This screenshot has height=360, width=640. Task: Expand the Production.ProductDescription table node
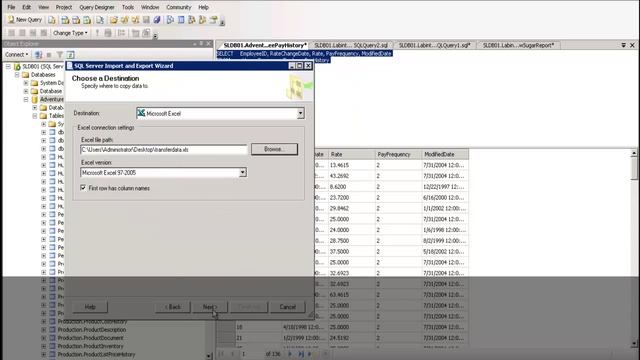pyautogui.click(x=43, y=330)
